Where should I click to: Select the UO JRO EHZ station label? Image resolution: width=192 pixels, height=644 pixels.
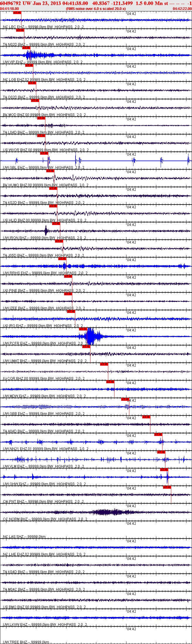tap(43, 326)
